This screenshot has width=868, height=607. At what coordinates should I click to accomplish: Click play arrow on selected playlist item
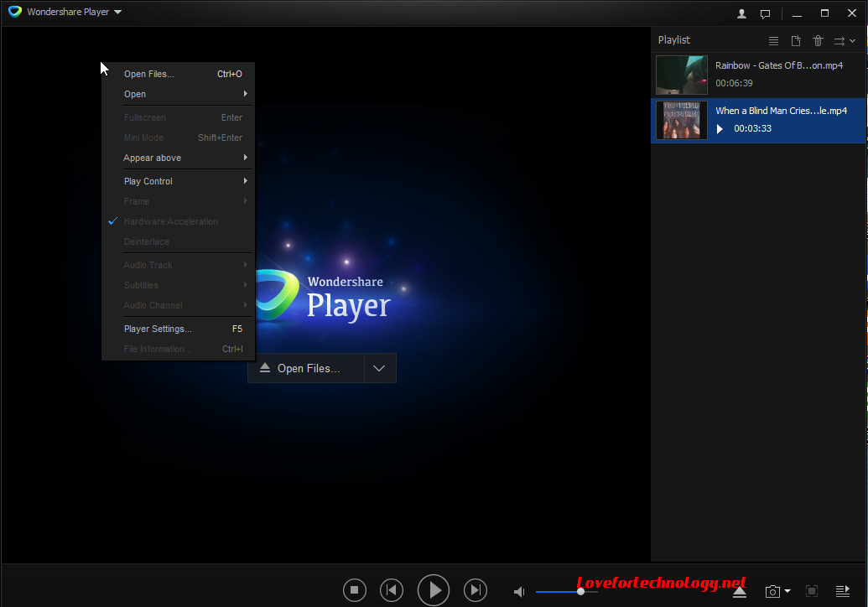click(720, 129)
